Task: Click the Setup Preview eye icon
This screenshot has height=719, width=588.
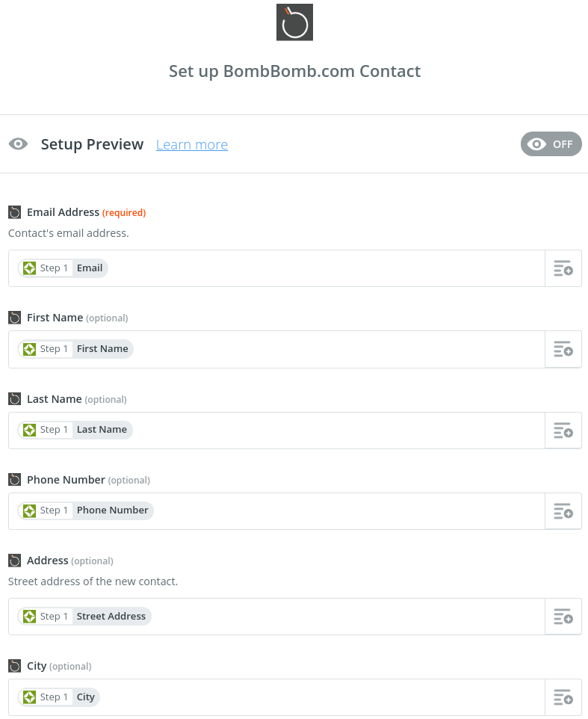Action: [19, 144]
